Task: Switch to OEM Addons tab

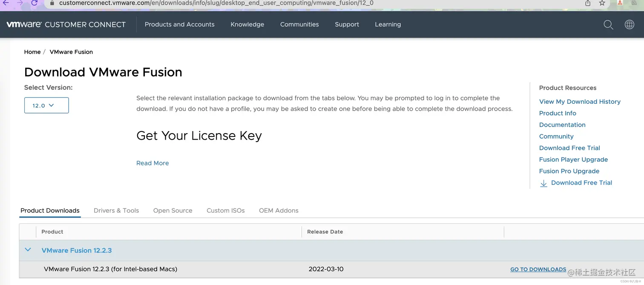Action: [279, 211]
